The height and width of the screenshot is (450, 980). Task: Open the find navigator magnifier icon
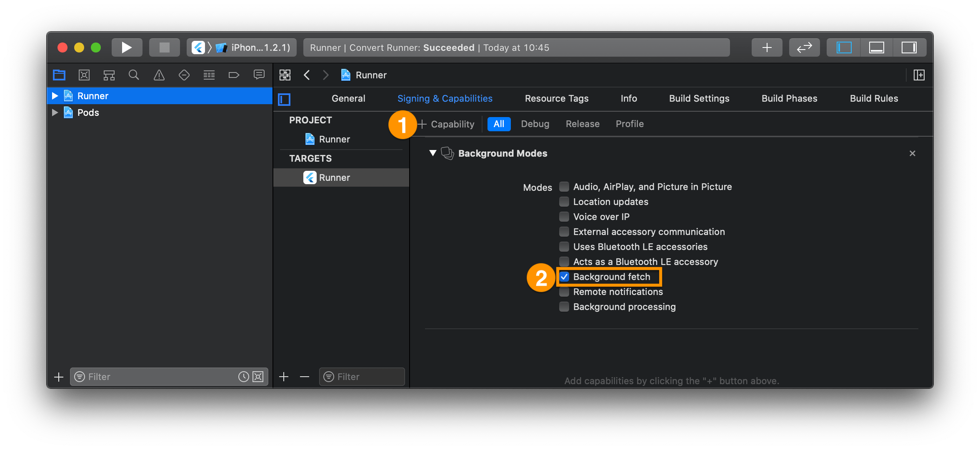[134, 75]
